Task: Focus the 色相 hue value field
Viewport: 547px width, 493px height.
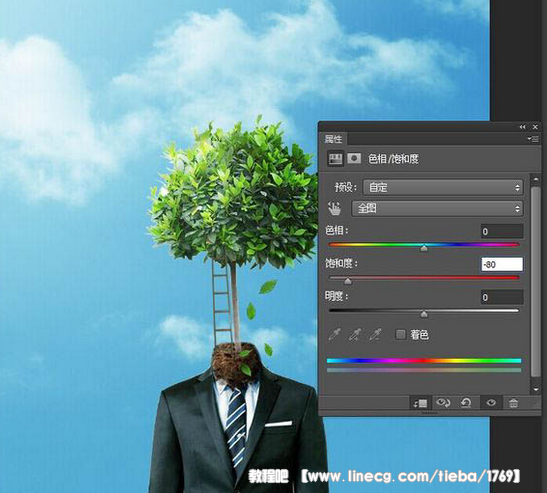Action: [502, 231]
